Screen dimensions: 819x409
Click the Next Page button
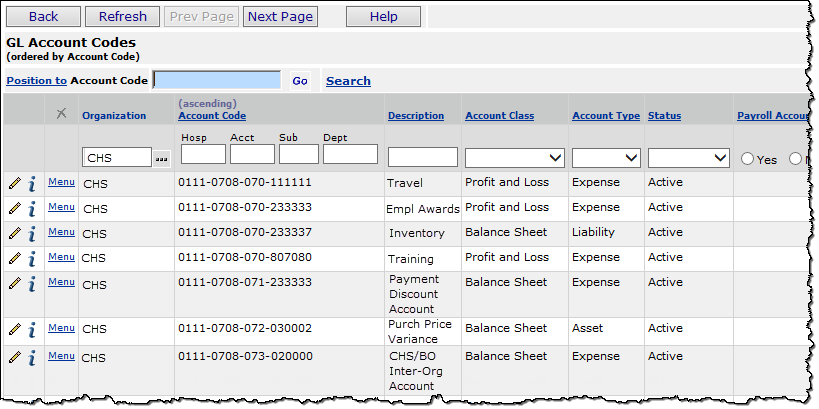[x=280, y=16]
